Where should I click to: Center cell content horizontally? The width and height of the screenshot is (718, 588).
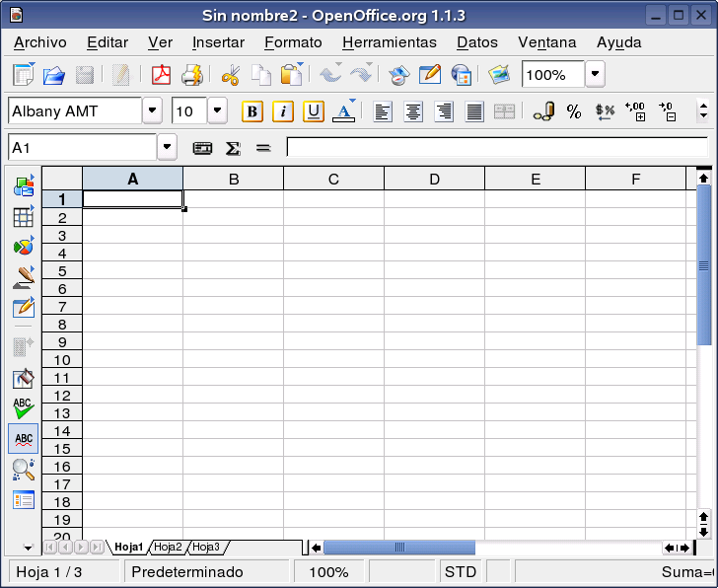(x=413, y=111)
